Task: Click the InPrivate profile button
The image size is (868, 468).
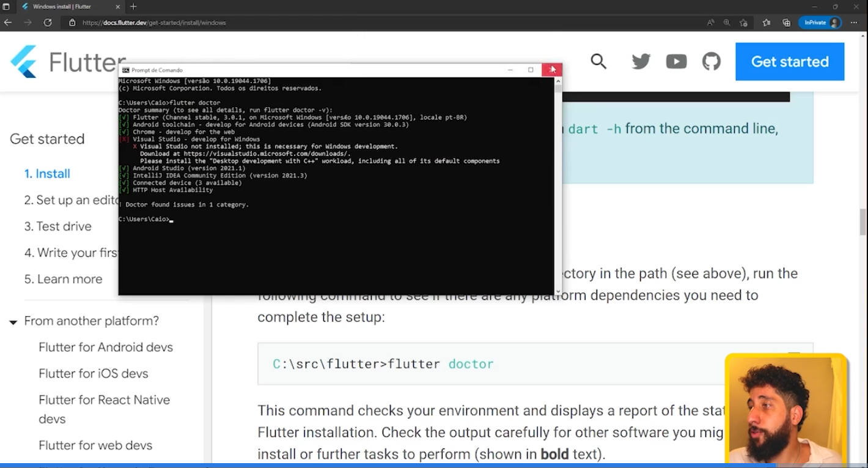Action: [x=820, y=23]
